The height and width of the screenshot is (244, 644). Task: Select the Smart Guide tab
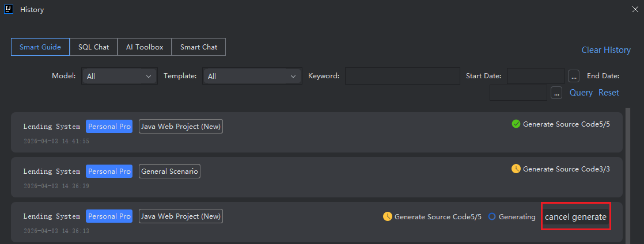(40, 47)
